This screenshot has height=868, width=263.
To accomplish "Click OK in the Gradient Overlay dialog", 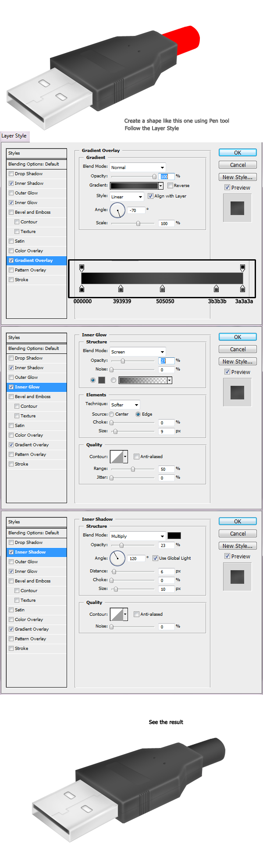I will 238,153.
